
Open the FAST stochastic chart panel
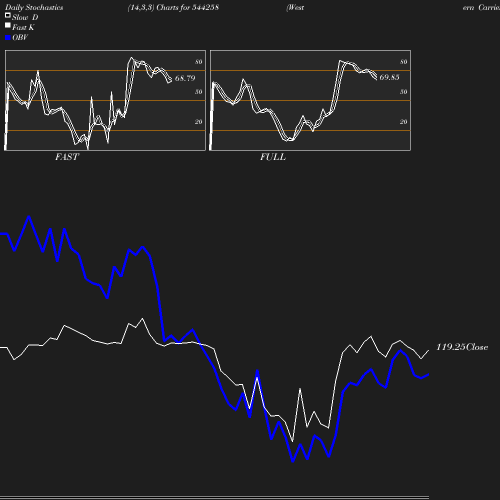[x=105, y=100]
